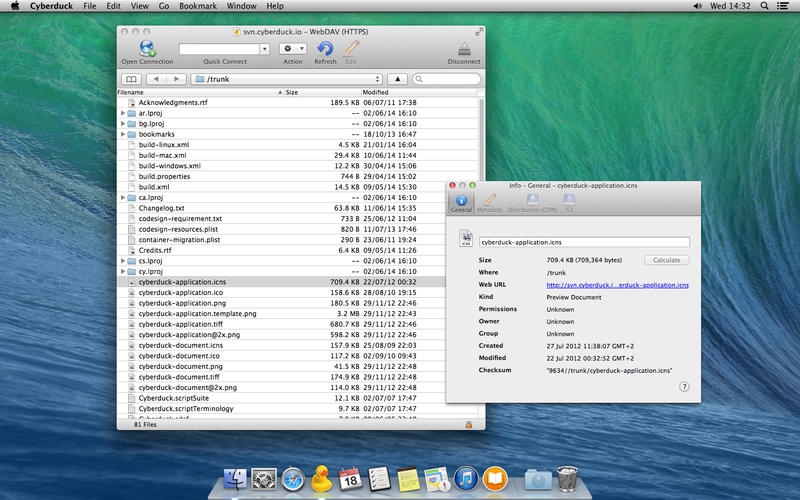
Task: Click the Edit pencil toolbar icon
Action: pos(351,48)
